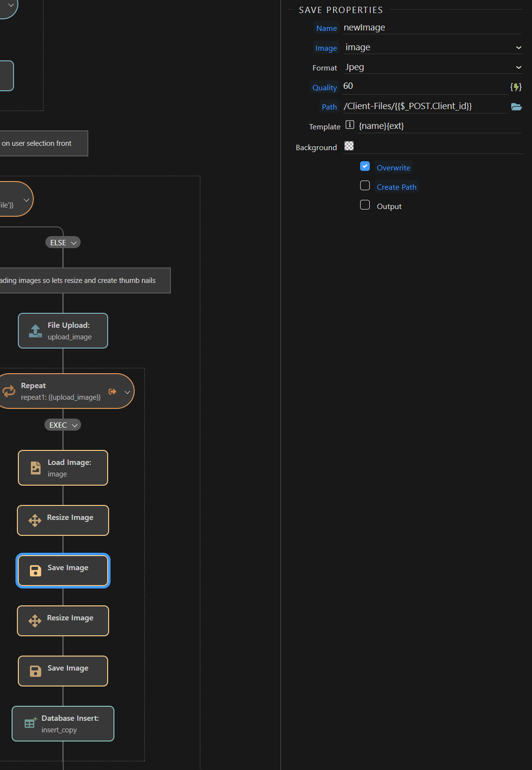Collapse the EXEC section
The height and width of the screenshot is (770, 532).
click(75, 425)
